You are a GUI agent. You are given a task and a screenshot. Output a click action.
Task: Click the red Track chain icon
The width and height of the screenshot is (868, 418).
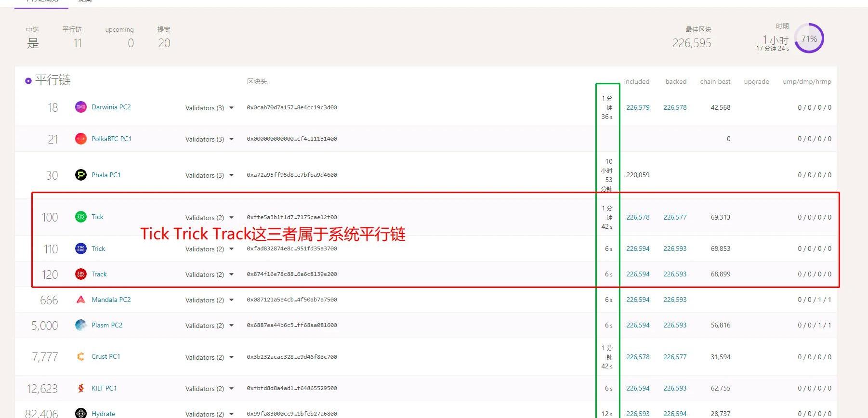click(x=80, y=274)
